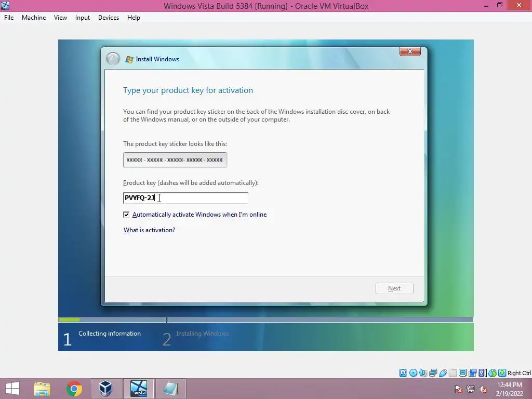Image resolution: width=532 pixels, height=399 pixels.
Task: Open the Input menu
Action: click(83, 18)
